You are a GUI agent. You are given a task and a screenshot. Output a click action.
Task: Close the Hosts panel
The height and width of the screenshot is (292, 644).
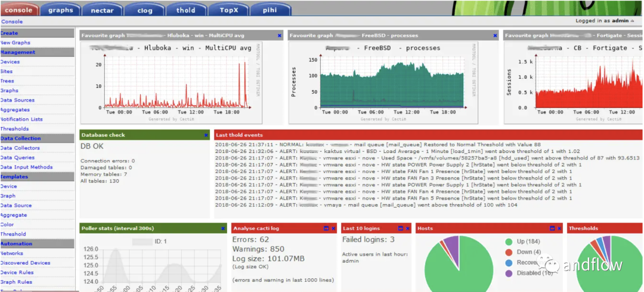coord(558,229)
